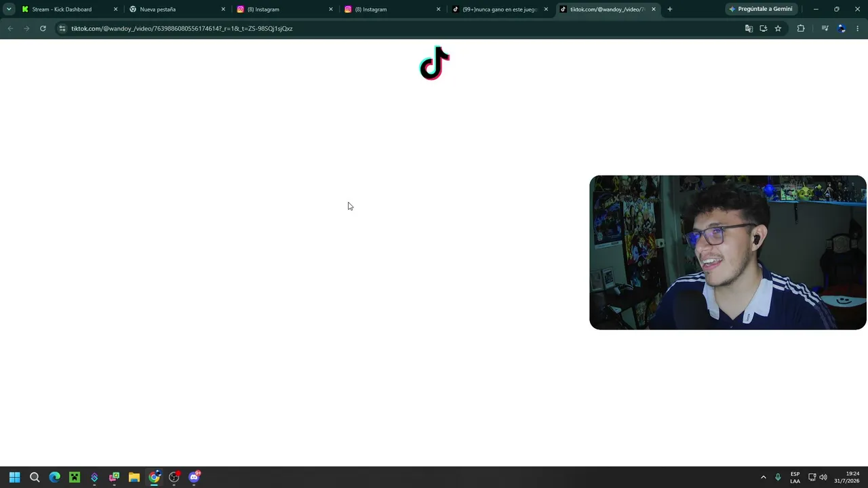
Task: Restore down the Chrome window
Action: pos(836,9)
